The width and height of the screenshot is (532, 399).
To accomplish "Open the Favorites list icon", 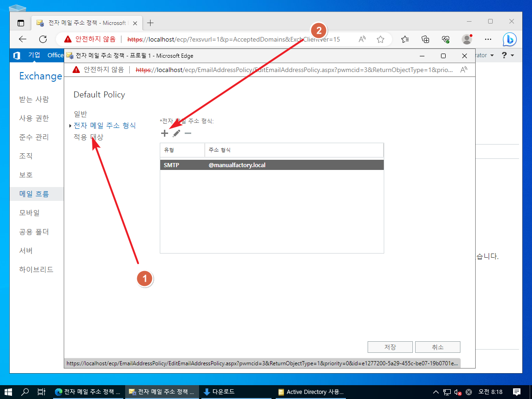I will coord(405,39).
